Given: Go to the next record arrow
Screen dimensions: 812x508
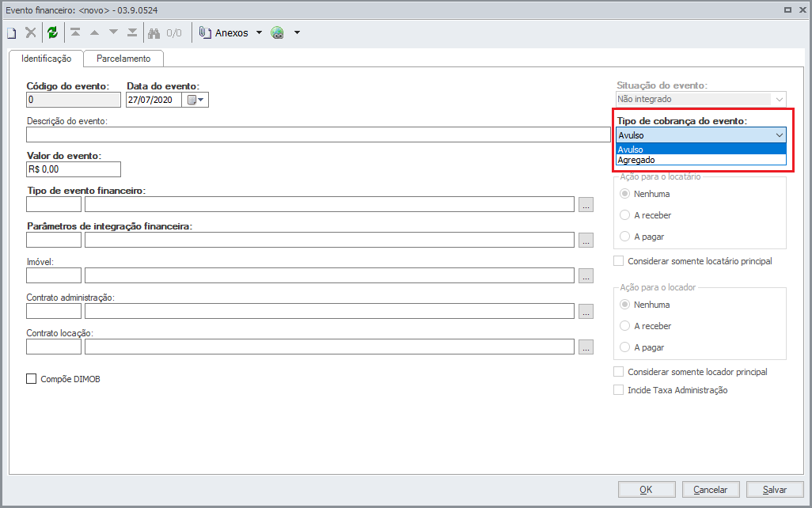Looking at the screenshot, I should (113, 32).
